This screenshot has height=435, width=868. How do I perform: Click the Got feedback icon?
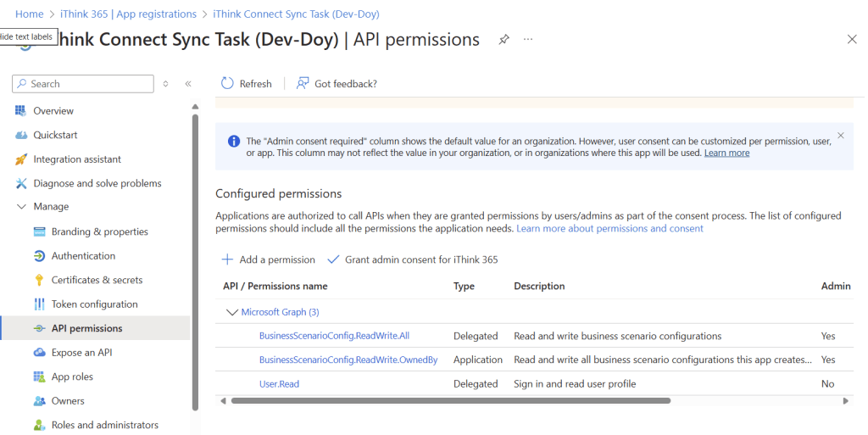tap(303, 83)
